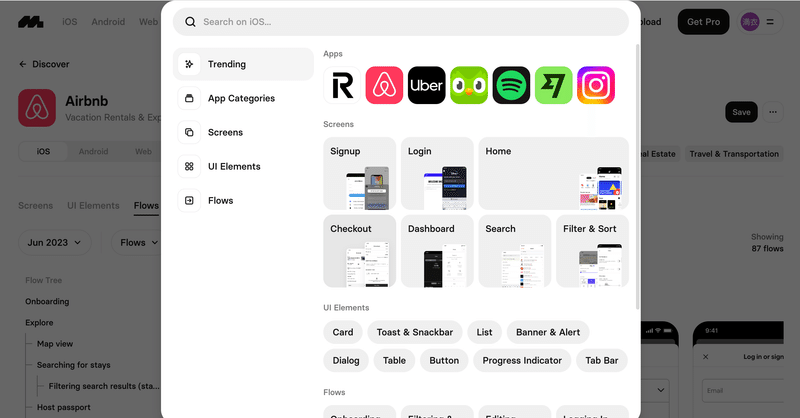The image size is (800, 418).
Task: Open the Checkout screens thumbnail
Action: click(360, 251)
